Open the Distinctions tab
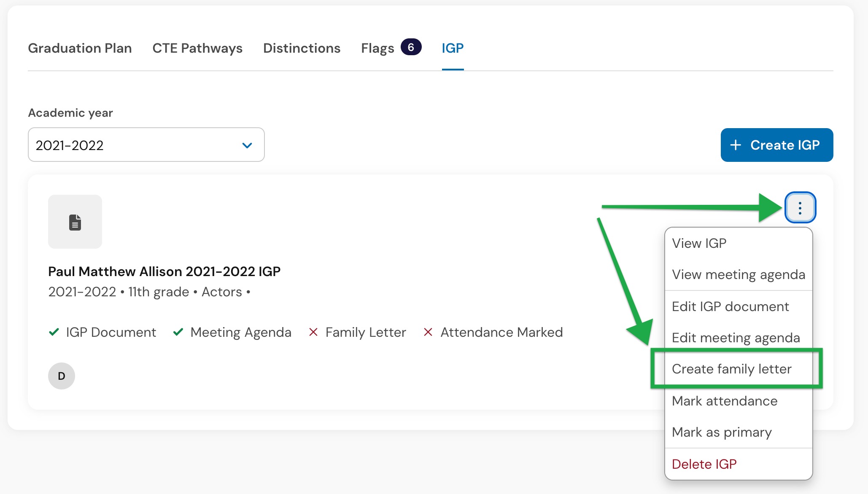 tap(302, 48)
